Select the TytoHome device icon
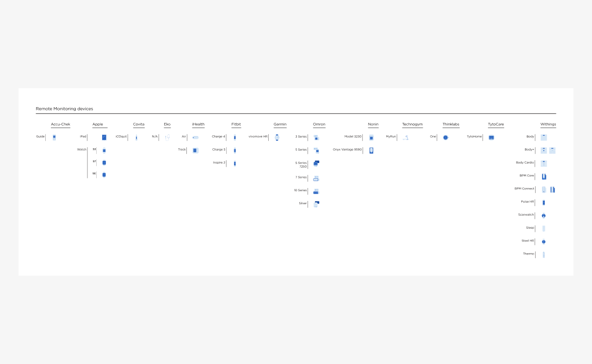Screen dimensions: 592x364 point(491,137)
